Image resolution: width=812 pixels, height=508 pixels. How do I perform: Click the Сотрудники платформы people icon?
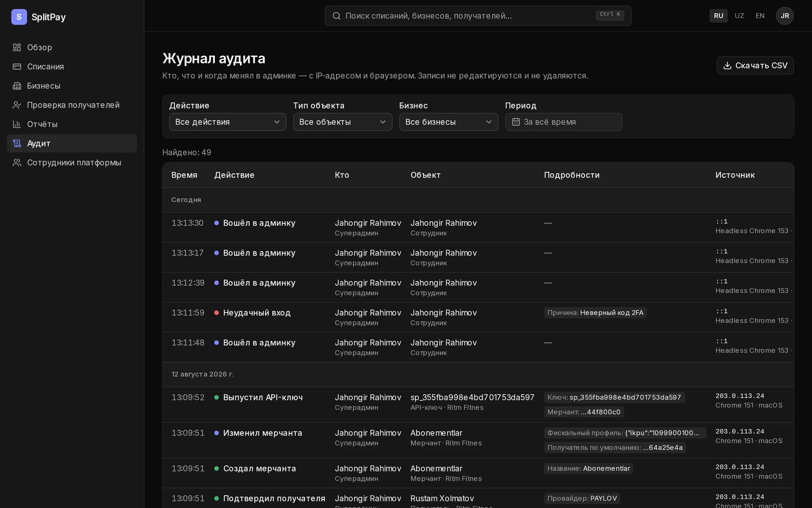[x=17, y=163]
